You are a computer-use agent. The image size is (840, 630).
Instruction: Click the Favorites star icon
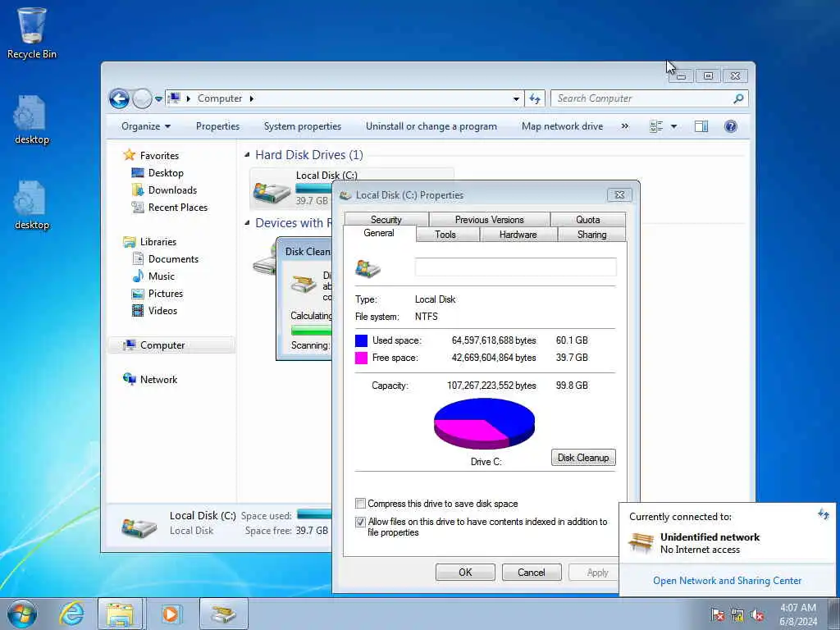129,155
